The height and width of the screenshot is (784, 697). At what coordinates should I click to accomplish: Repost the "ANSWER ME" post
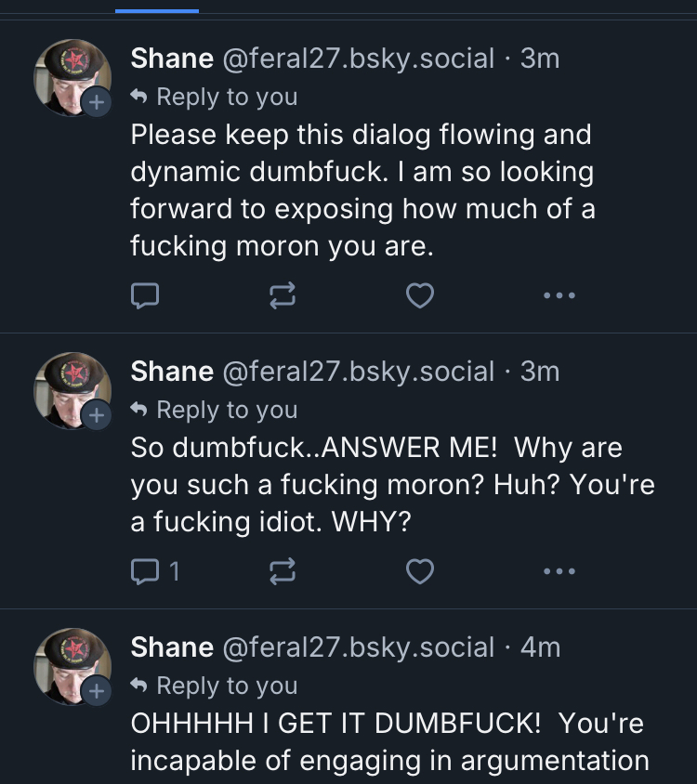pyautogui.click(x=283, y=572)
